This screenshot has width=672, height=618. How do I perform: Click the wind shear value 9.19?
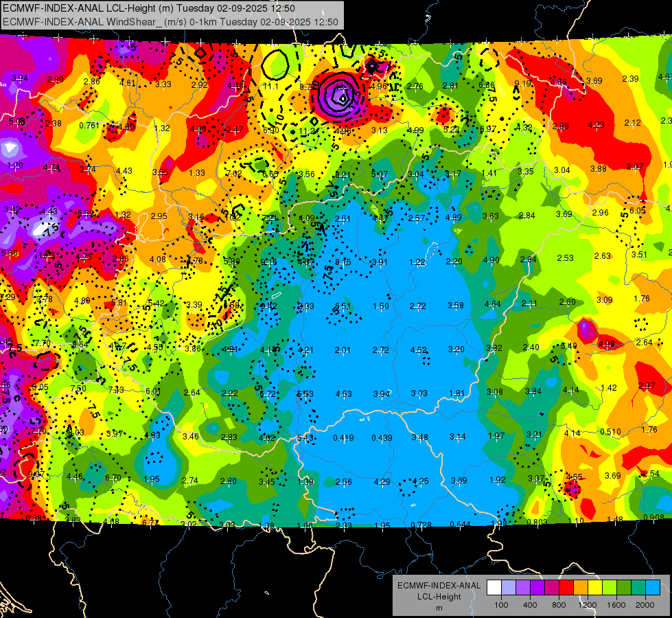point(522,83)
